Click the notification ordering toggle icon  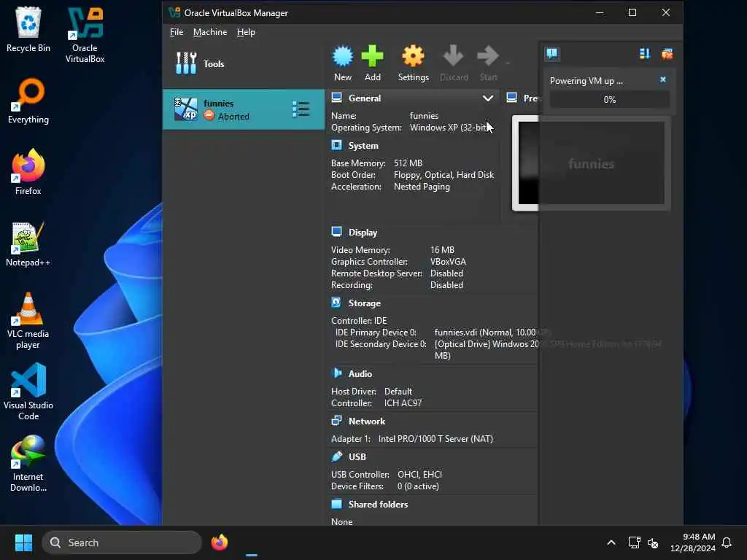tap(645, 54)
